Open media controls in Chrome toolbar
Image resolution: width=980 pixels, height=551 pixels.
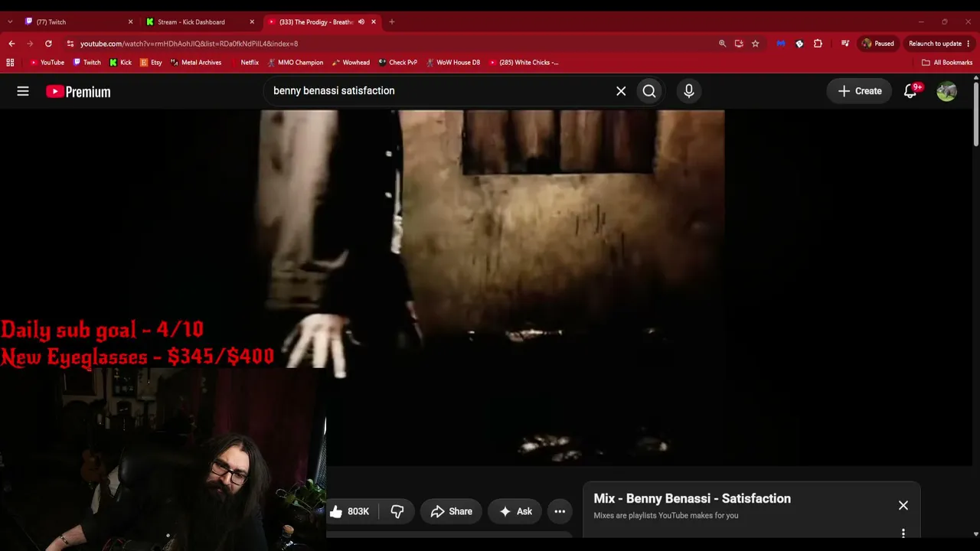844,44
